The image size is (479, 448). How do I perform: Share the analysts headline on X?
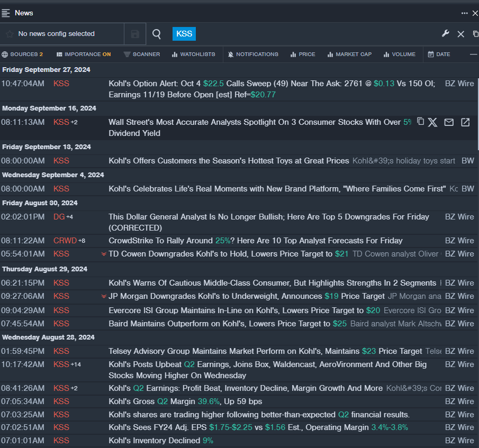[x=433, y=122]
